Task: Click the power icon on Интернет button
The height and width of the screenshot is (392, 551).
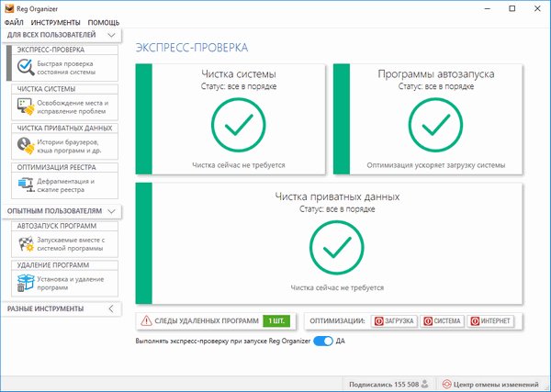Action: click(475, 321)
